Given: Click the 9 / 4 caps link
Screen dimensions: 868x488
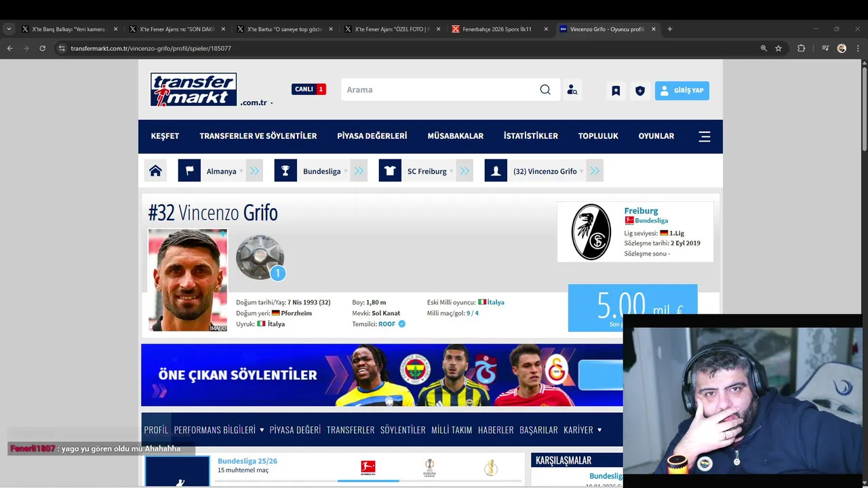Looking at the screenshot, I should 472,313.
